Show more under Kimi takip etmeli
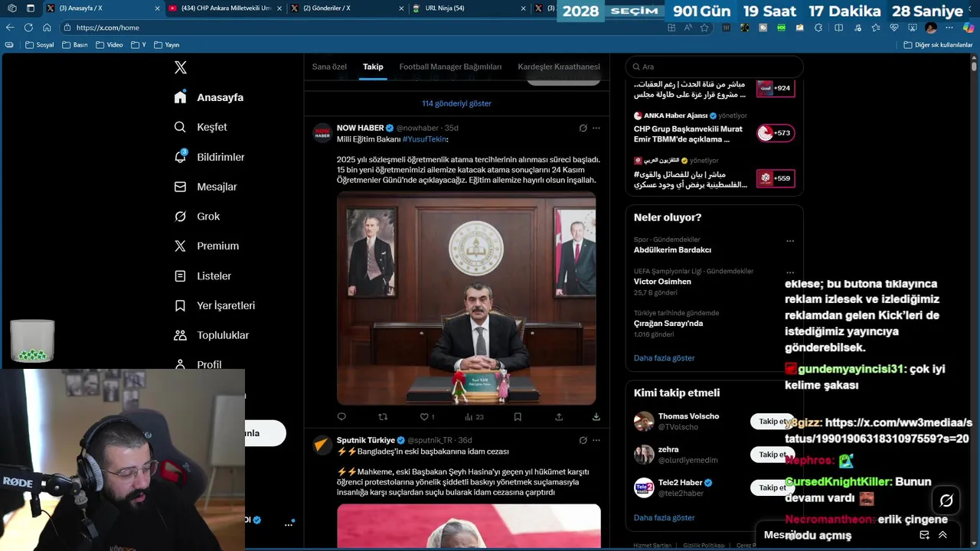 (x=664, y=518)
